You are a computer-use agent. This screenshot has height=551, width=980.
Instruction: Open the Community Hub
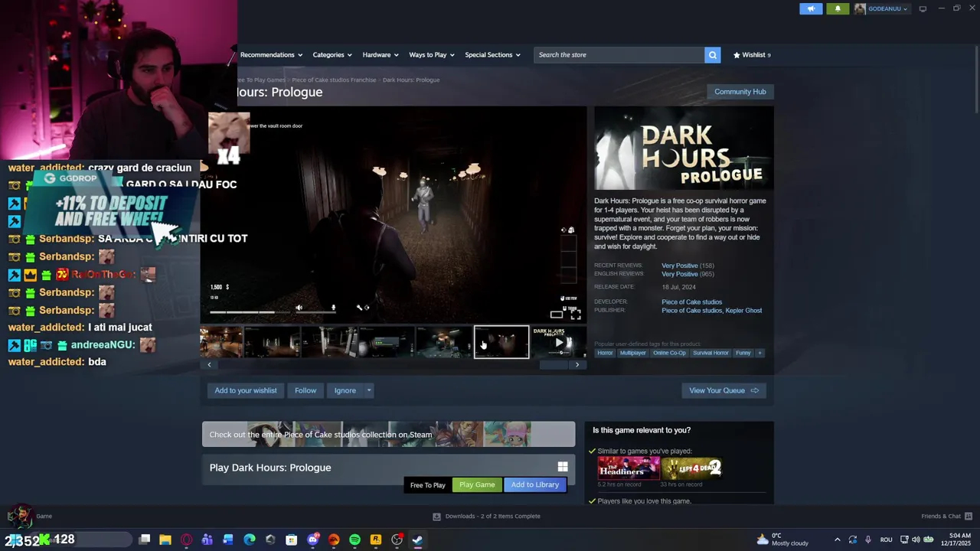pos(740,92)
